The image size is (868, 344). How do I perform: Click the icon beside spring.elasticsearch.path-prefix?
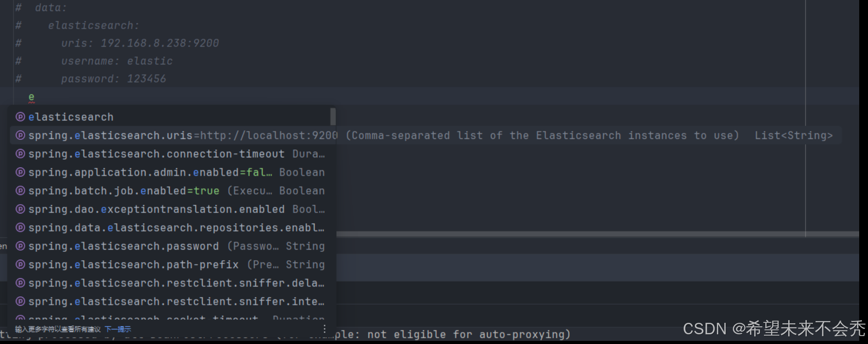pyautogui.click(x=20, y=265)
